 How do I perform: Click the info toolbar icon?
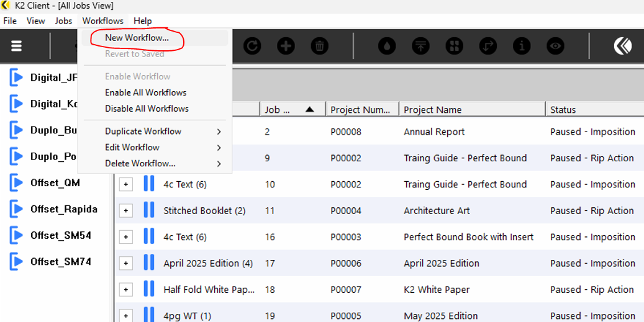coord(522,46)
